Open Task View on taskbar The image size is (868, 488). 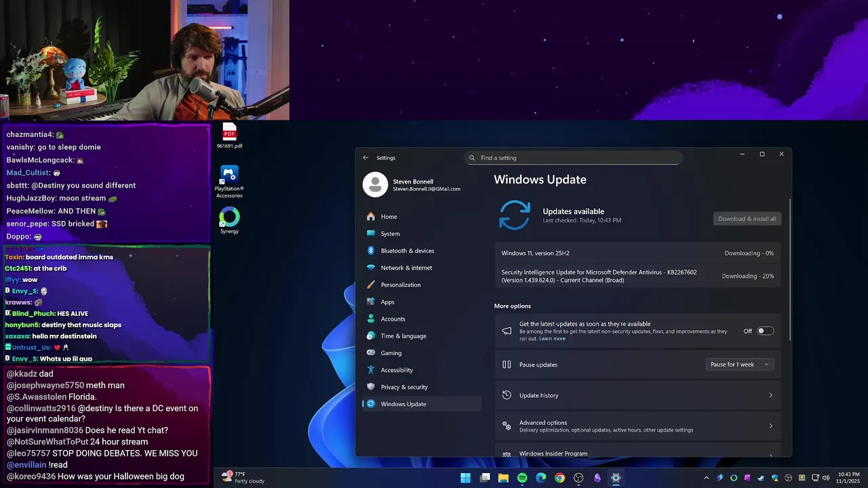485,478
